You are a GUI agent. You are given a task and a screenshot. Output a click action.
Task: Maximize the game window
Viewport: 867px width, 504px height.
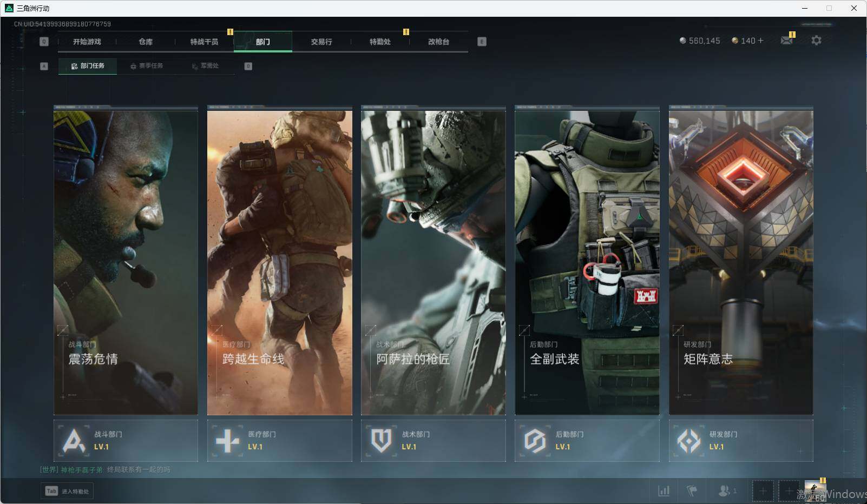click(x=829, y=8)
